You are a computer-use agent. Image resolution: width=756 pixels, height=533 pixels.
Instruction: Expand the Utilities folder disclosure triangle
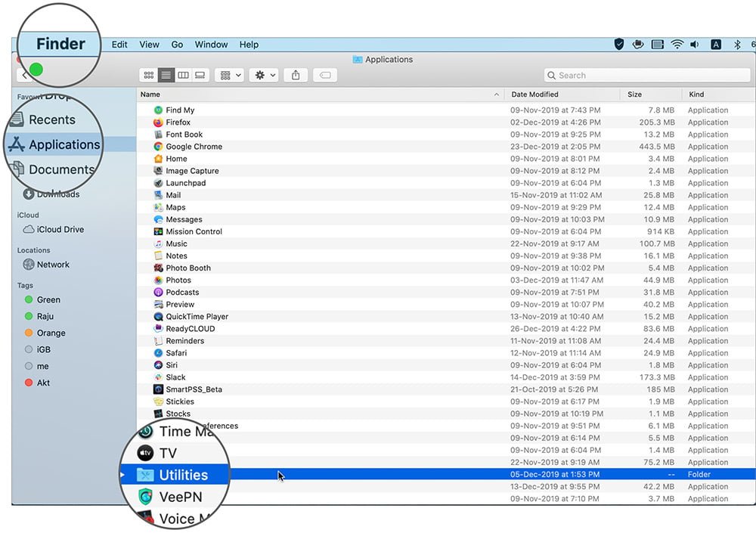122,475
